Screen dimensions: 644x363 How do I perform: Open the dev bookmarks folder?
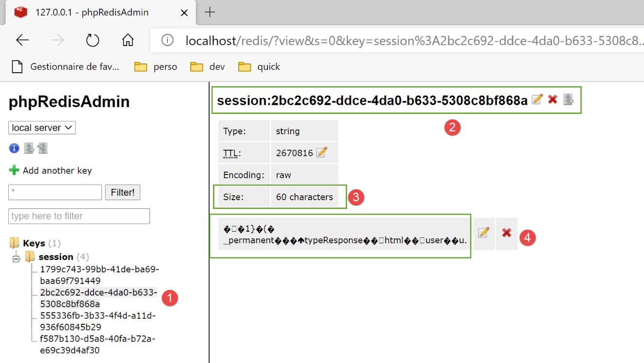point(208,67)
